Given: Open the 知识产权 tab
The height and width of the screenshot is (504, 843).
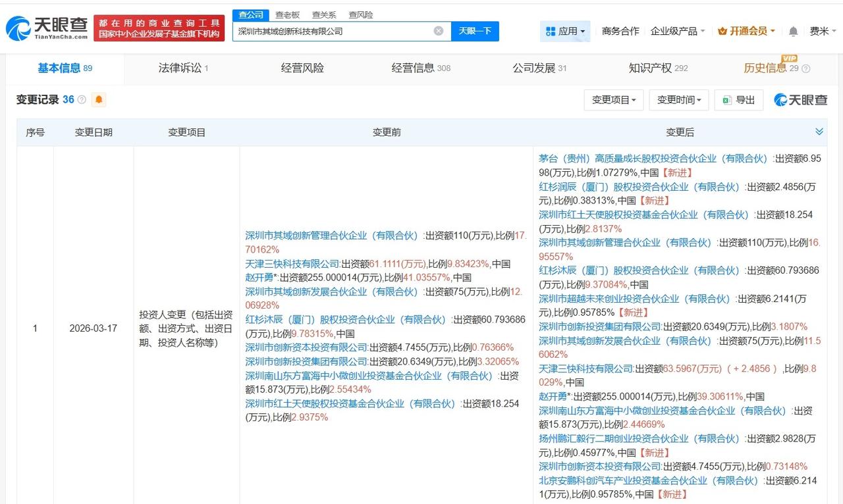Looking at the screenshot, I should tap(658, 68).
